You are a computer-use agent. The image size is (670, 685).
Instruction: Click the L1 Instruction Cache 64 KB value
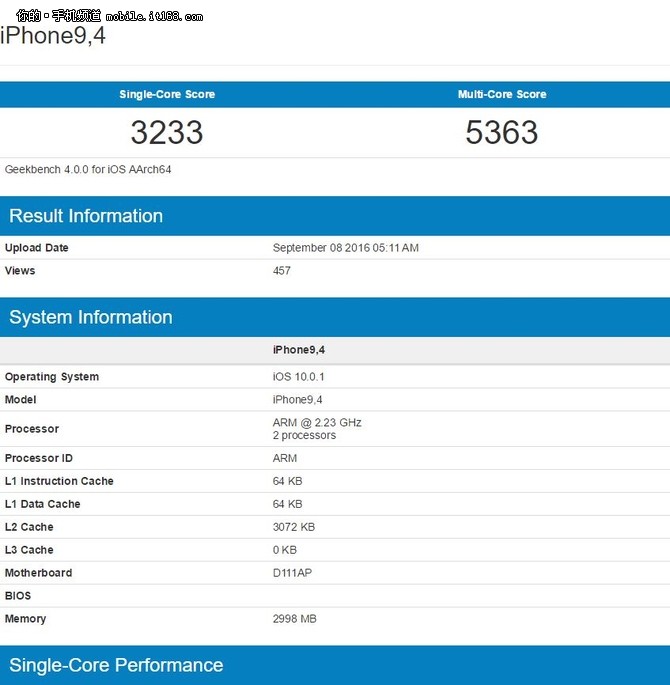click(287, 481)
